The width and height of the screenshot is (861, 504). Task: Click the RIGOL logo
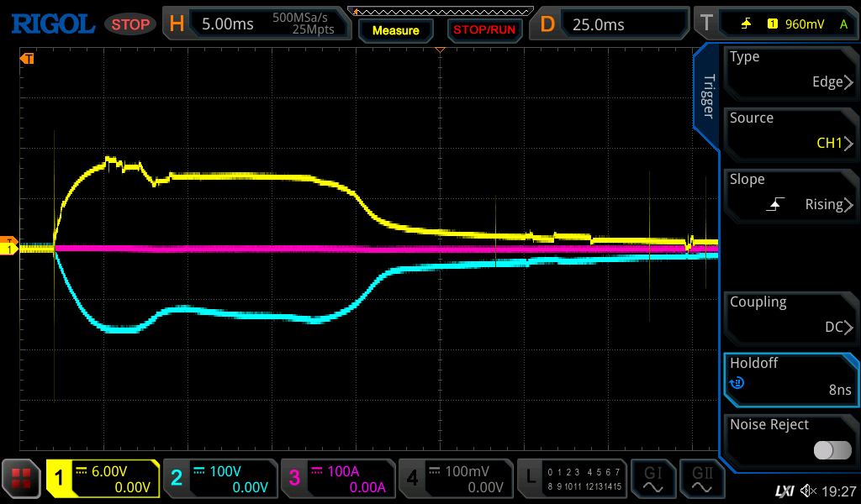[52, 24]
